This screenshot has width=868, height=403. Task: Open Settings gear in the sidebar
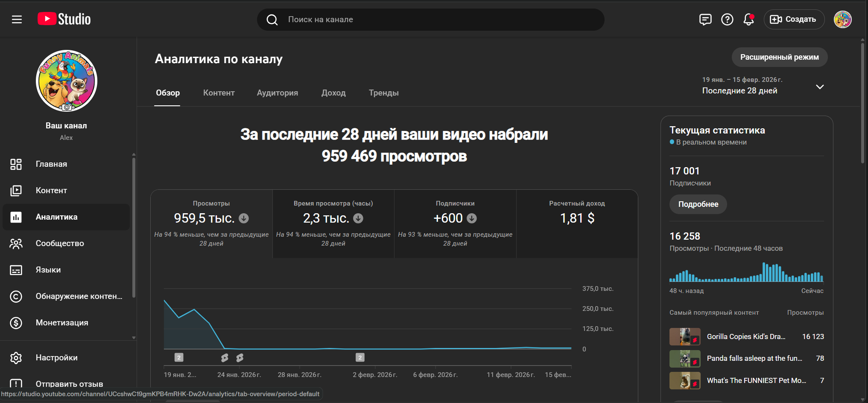56,358
